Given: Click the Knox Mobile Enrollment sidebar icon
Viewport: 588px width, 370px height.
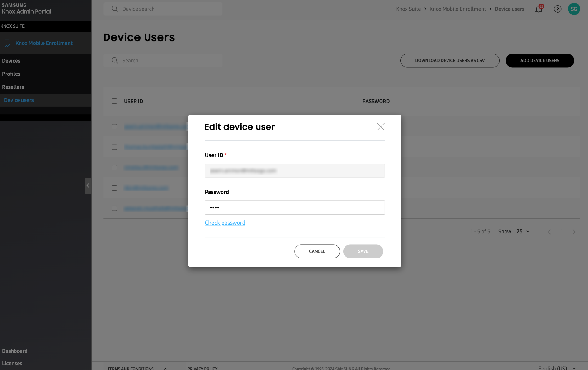Looking at the screenshot, I should [7, 43].
